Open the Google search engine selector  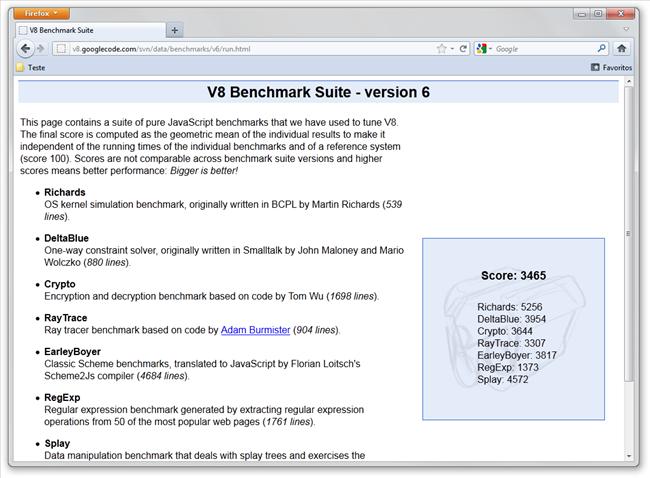[484, 49]
